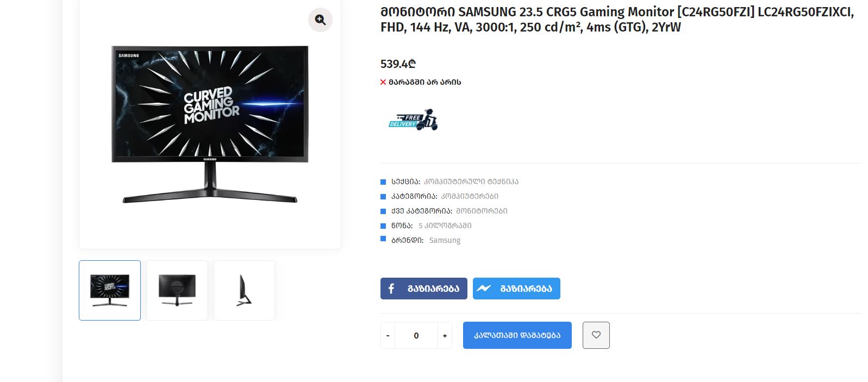
Task: Click the quantity input field showing 0
Action: coord(416,335)
